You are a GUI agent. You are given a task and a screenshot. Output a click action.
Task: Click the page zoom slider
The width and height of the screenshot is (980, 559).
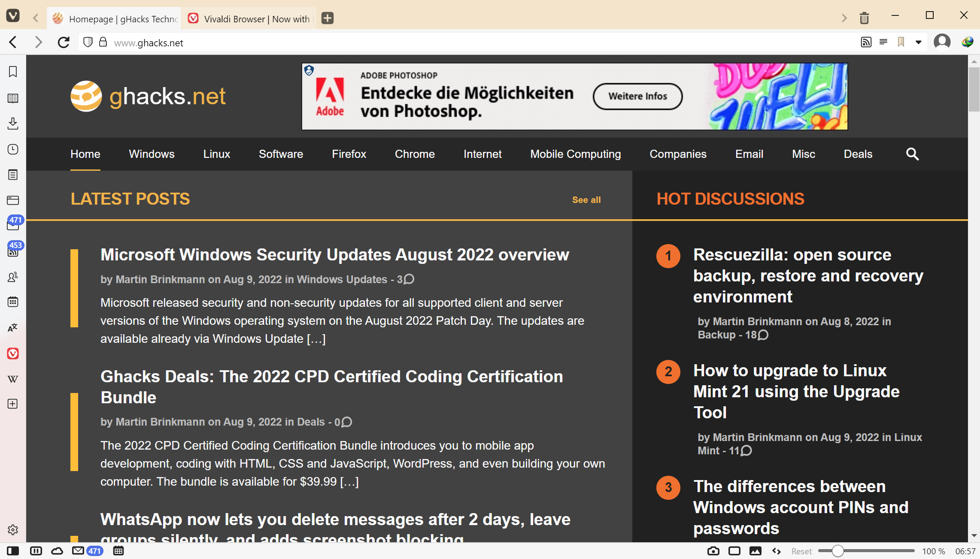(x=837, y=551)
